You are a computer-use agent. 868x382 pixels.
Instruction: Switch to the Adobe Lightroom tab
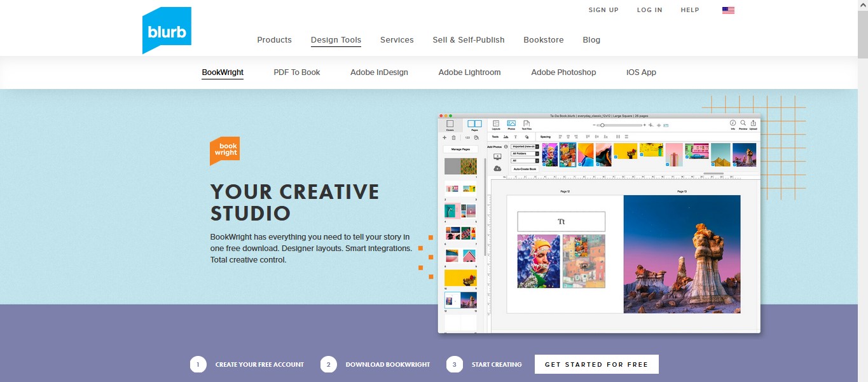[x=469, y=72]
